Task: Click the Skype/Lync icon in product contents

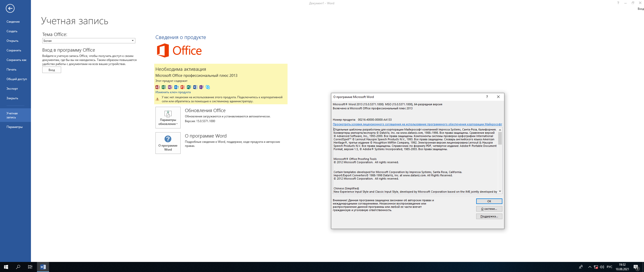Action: click(208, 87)
